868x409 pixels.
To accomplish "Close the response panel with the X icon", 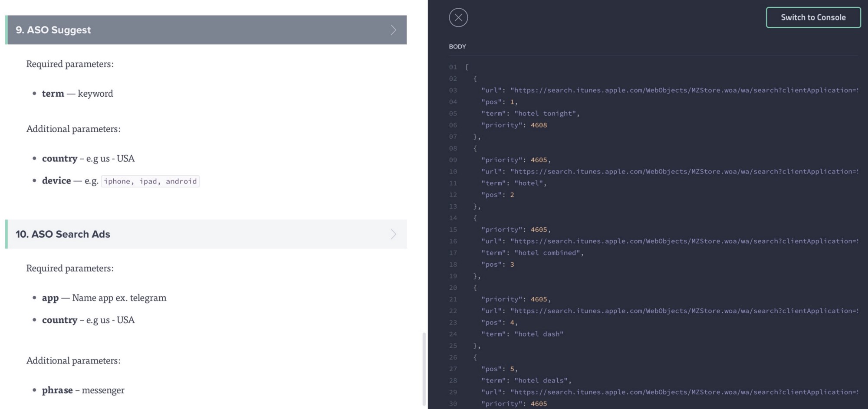I will point(458,18).
